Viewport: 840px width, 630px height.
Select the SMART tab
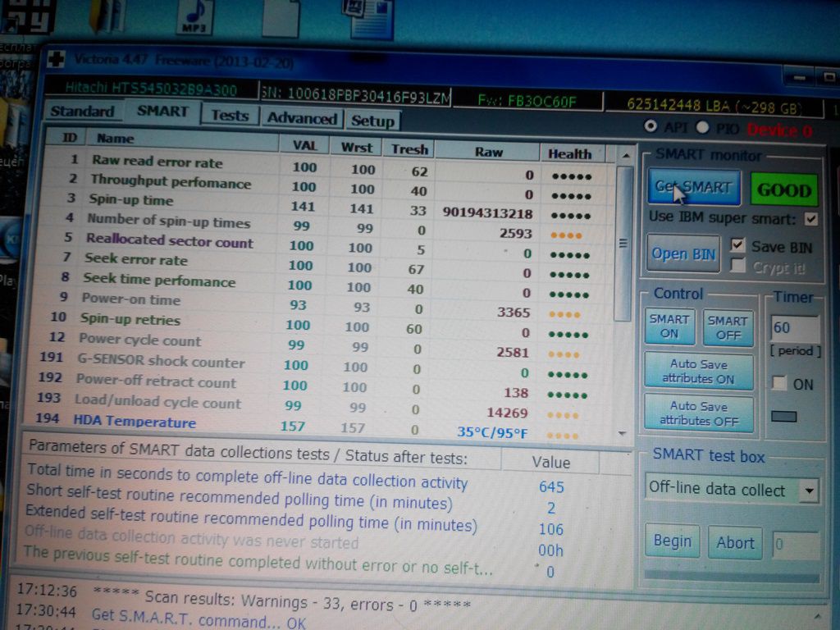click(162, 112)
